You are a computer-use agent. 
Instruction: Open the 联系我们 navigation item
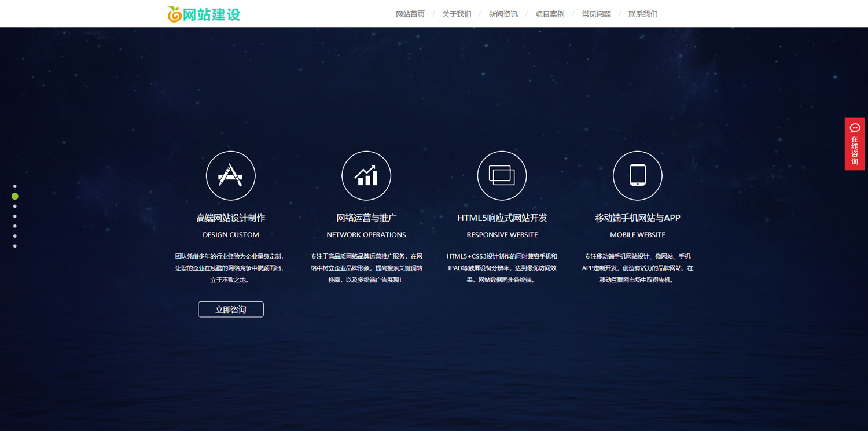pos(643,14)
